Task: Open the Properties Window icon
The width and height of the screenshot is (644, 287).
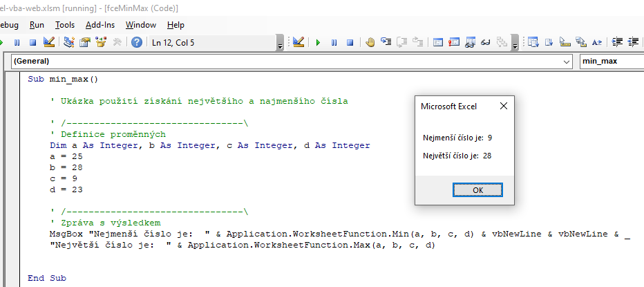Action: pos(84,42)
